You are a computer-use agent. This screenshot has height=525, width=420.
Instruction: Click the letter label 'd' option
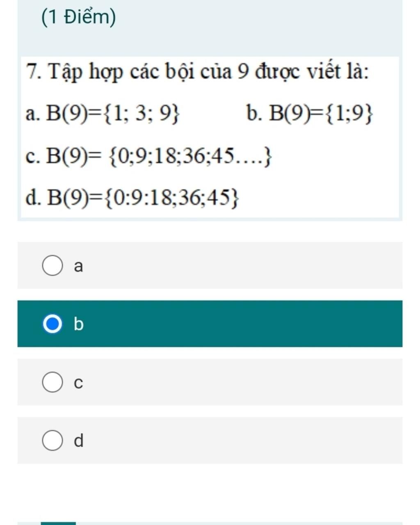tap(78, 441)
